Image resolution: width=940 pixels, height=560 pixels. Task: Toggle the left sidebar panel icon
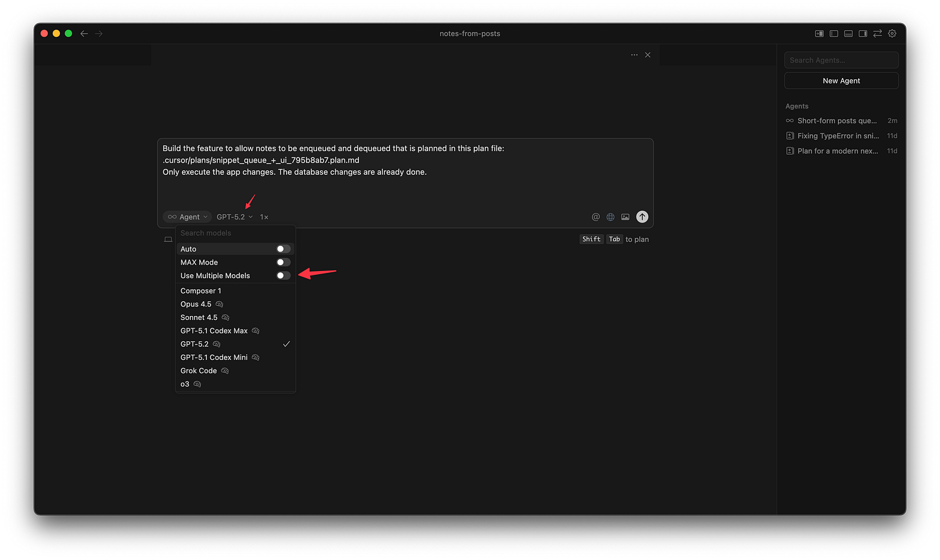(x=833, y=33)
